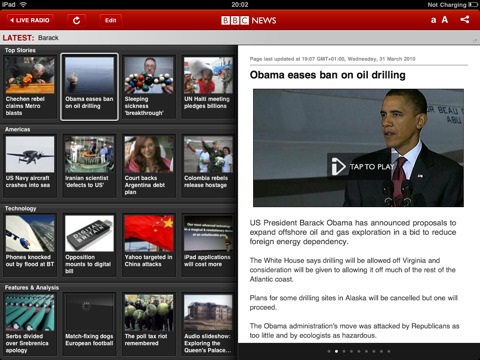Tap the page last updated timestamp
Viewport: 480px width, 360px height.
click(x=332, y=59)
